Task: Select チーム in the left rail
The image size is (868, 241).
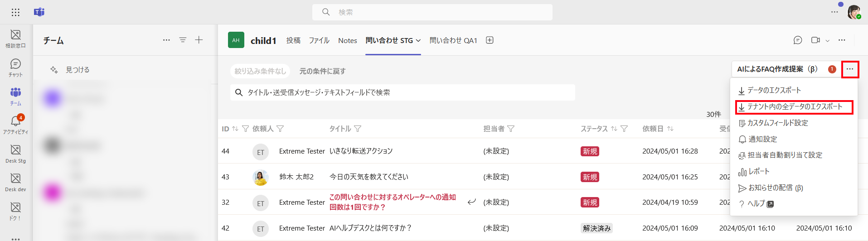Action: [15, 96]
